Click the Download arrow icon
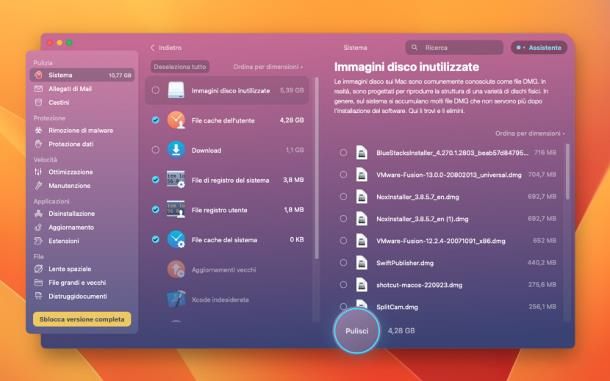Viewport: 610px width, 381px height. pos(176,150)
